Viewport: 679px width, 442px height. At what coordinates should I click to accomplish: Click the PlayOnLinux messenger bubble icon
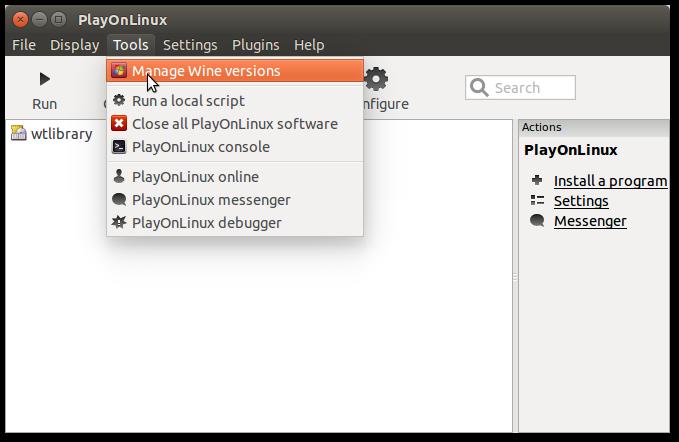pos(119,200)
